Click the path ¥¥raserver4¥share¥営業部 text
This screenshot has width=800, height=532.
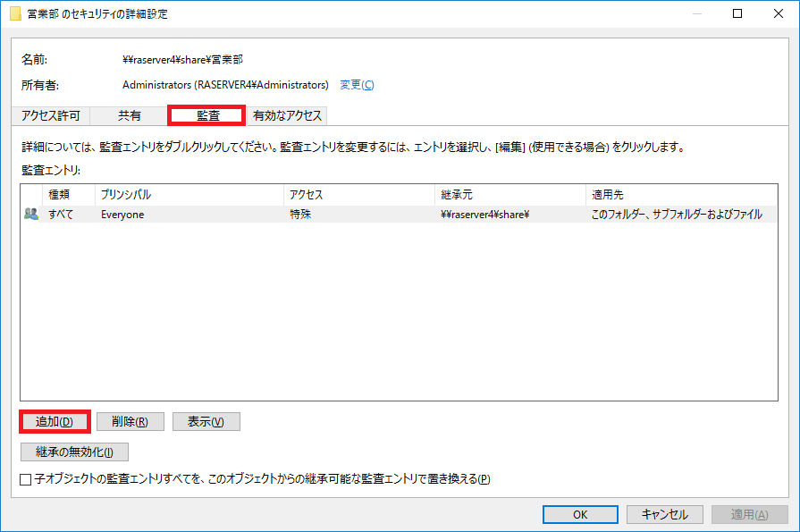[182, 60]
